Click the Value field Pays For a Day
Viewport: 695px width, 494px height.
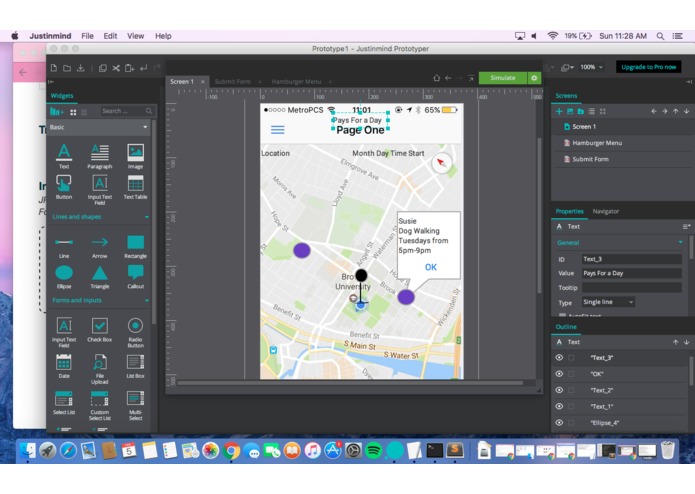pos(631,273)
